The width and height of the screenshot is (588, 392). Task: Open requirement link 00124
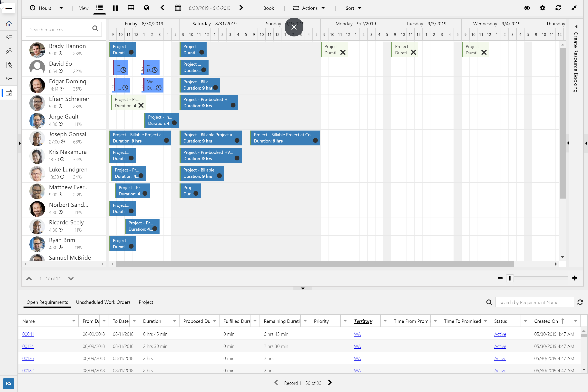pyautogui.click(x=28, y=346)
